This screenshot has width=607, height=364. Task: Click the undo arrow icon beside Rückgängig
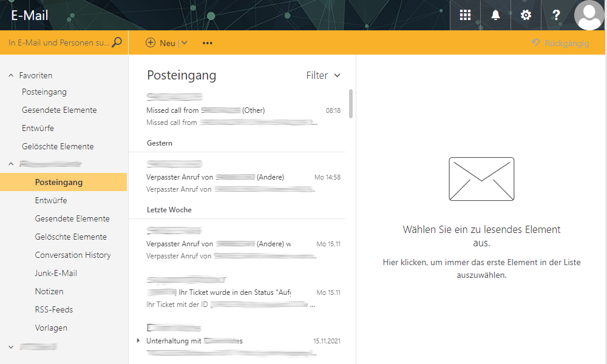pos(536,42)
